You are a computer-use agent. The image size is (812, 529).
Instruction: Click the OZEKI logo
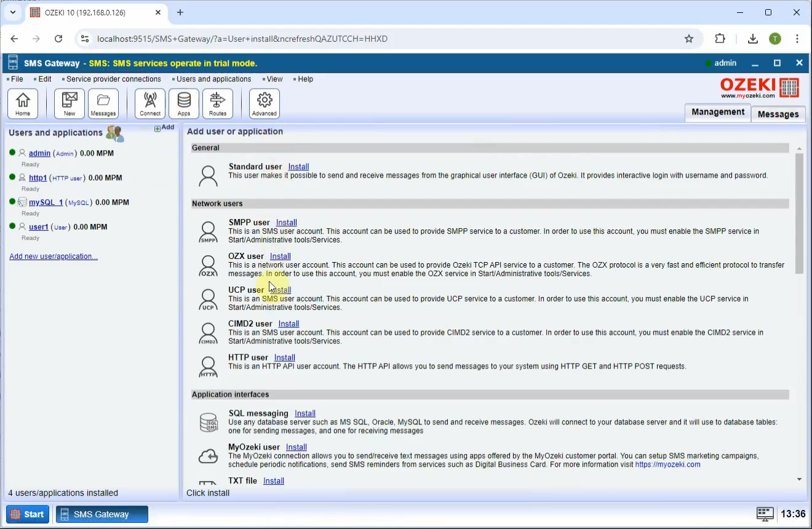759,87
